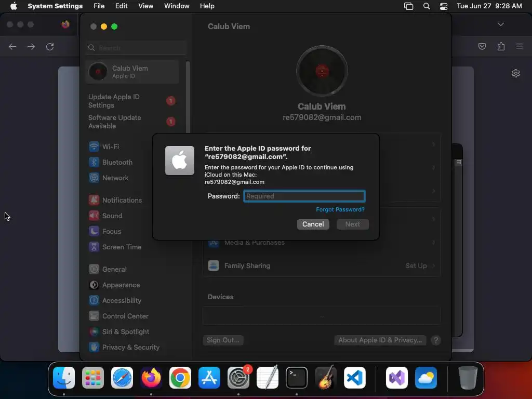Launch Safari from the Dock

[x=122, y=378]
